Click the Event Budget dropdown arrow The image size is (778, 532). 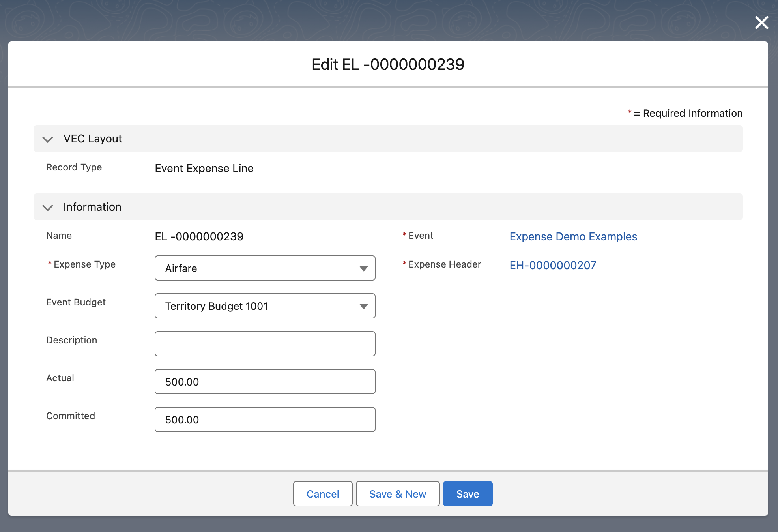pos(363,306)
